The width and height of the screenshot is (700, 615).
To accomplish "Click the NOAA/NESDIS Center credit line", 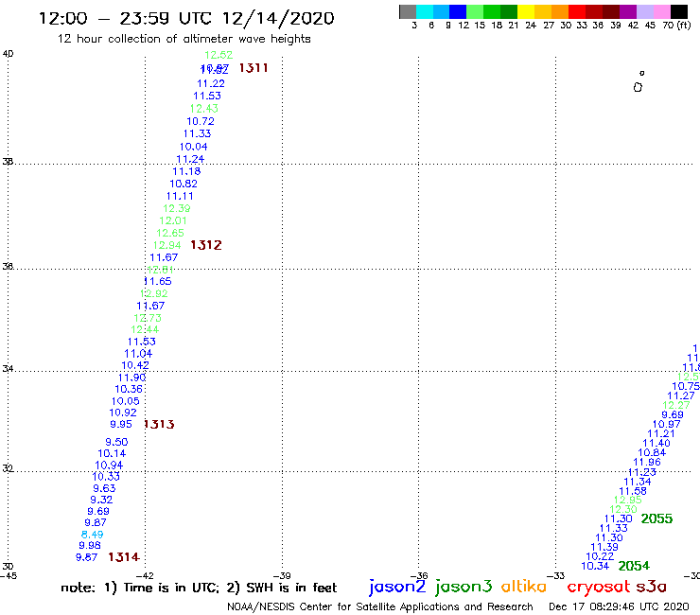I will point(380,606).
